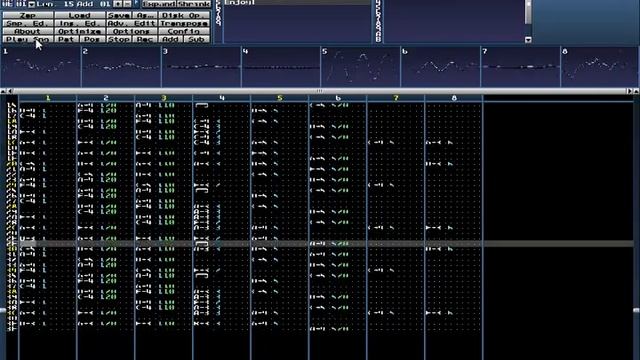Image resolution: width=640 pixels, height=360 pixels.
Task: Click the Sub channels button
Action: point(197,40)
